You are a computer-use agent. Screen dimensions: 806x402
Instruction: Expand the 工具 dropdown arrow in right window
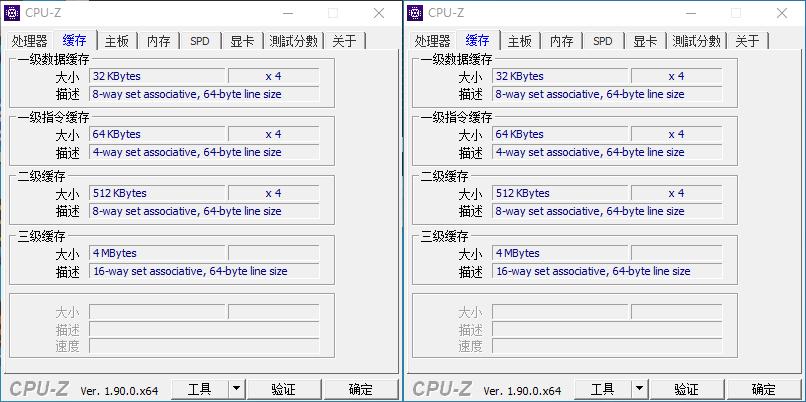click(x=639, y=390)
